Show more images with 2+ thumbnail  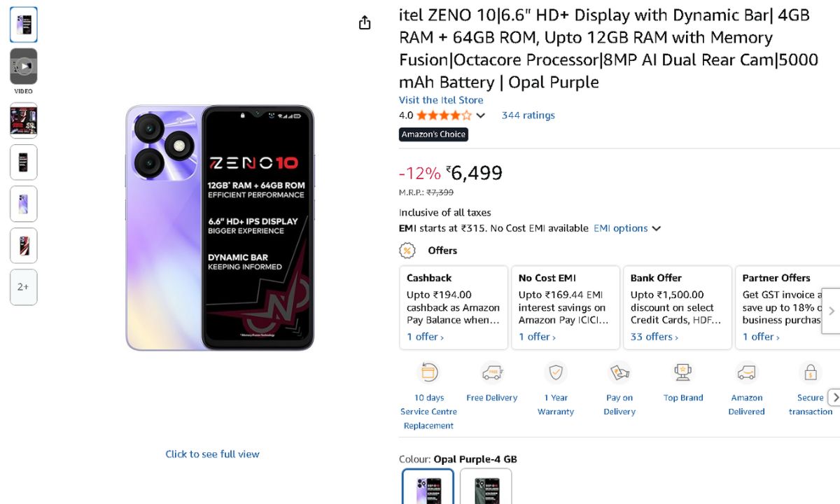point(24,287)
